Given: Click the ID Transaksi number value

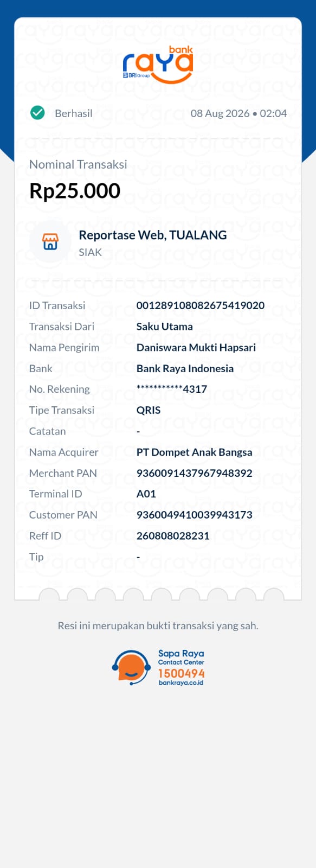Looking at the screenshot, I should tap(201, 305).
